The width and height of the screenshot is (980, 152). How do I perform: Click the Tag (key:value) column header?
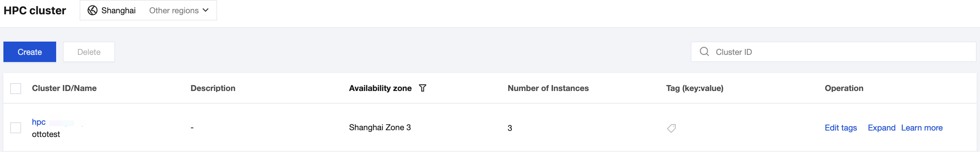click(694, 88)
